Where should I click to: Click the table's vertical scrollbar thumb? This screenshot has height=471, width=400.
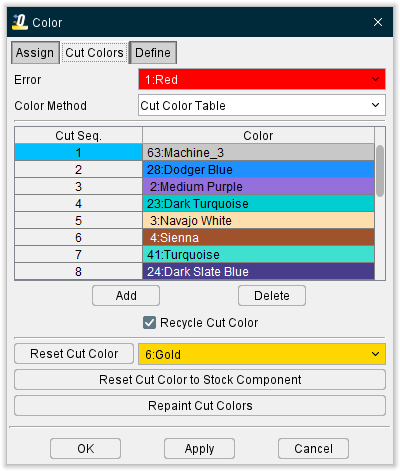pos(380,171)
